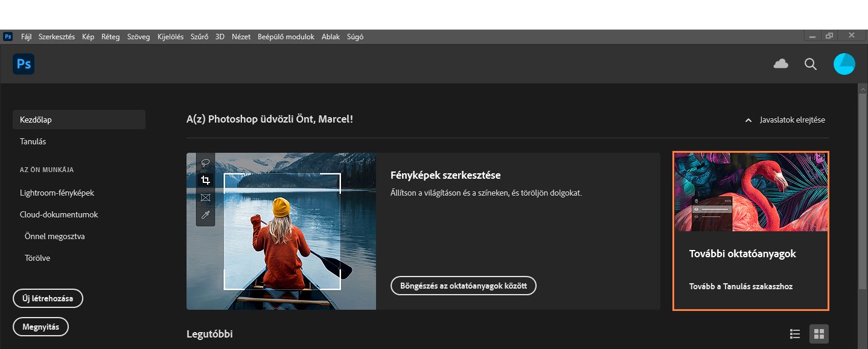Open the Fájl menu
Image resolution: width=868 pixels, height=349 pixels.
tap(26, 37)
